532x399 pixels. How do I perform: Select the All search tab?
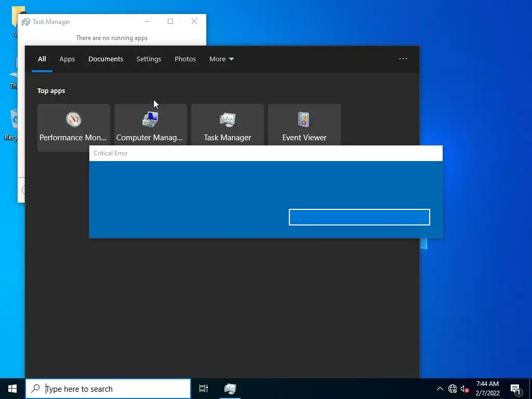42,59
